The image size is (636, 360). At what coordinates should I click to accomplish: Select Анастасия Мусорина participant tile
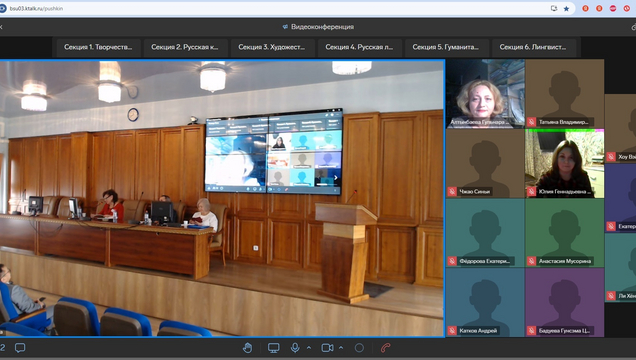pyautogui.click(x=565, y=233)
